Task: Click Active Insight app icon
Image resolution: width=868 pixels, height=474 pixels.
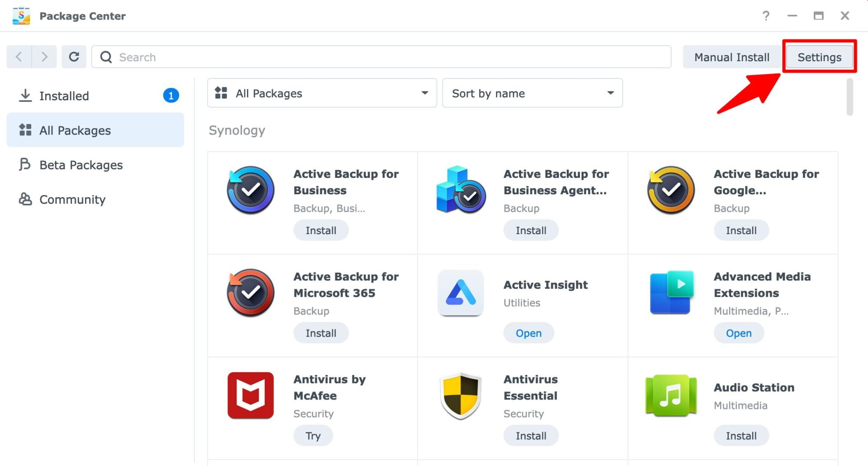Action: point(460,293)
